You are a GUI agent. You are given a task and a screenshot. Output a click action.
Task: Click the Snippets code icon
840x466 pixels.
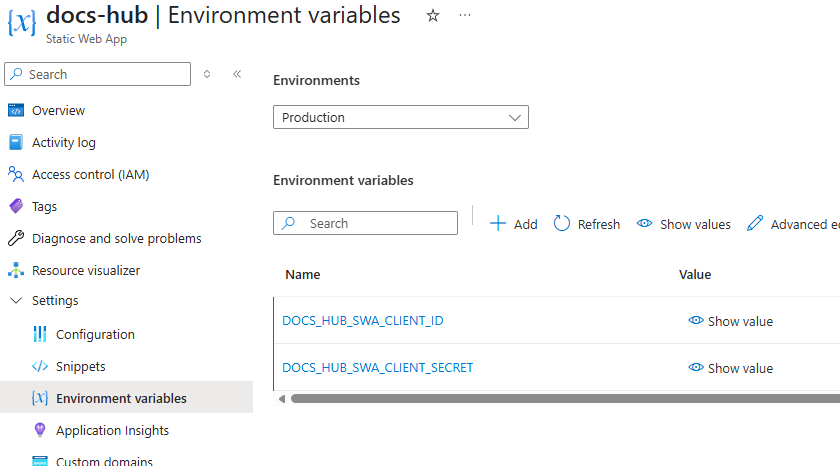[40, 366]
